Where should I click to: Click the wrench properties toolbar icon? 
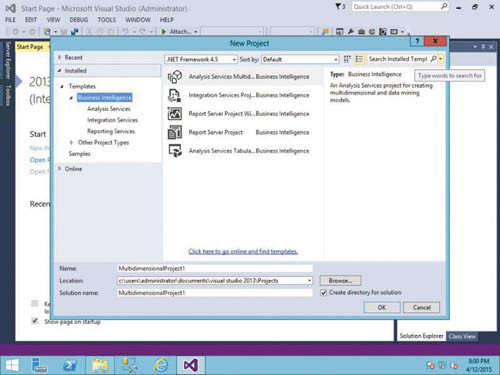tap(351, 32)
